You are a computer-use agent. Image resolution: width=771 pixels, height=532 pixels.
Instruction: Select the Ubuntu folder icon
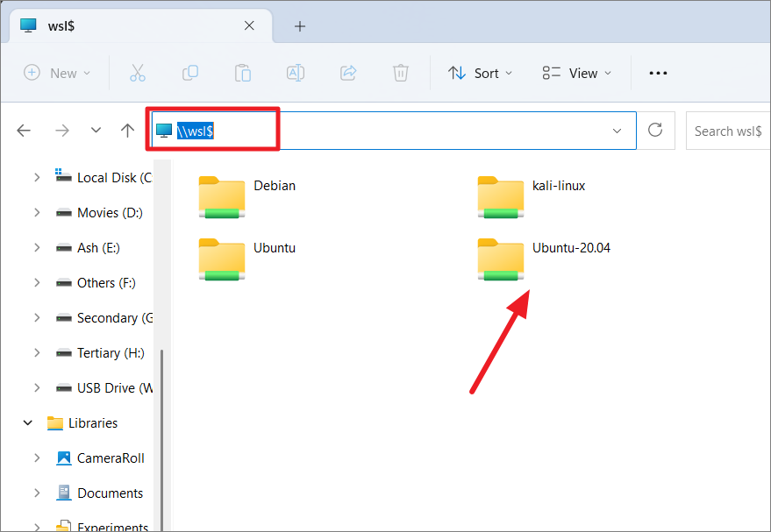(222, 259)
